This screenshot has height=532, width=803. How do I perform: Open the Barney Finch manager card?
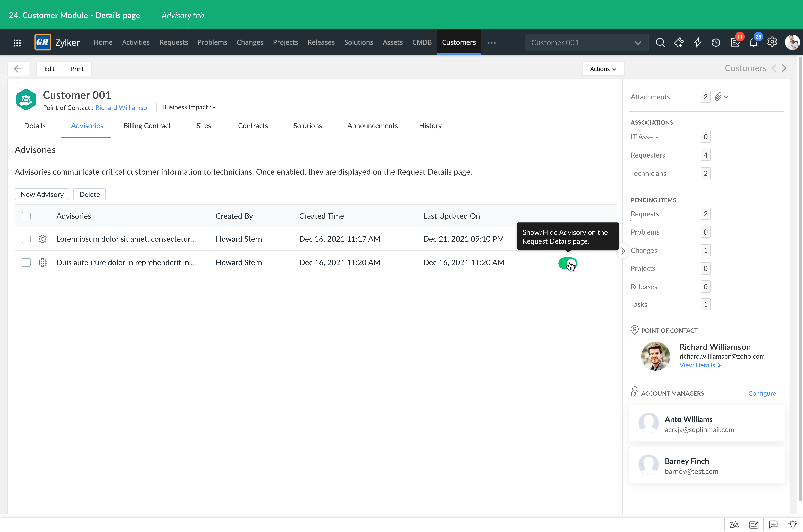(707, 465)
